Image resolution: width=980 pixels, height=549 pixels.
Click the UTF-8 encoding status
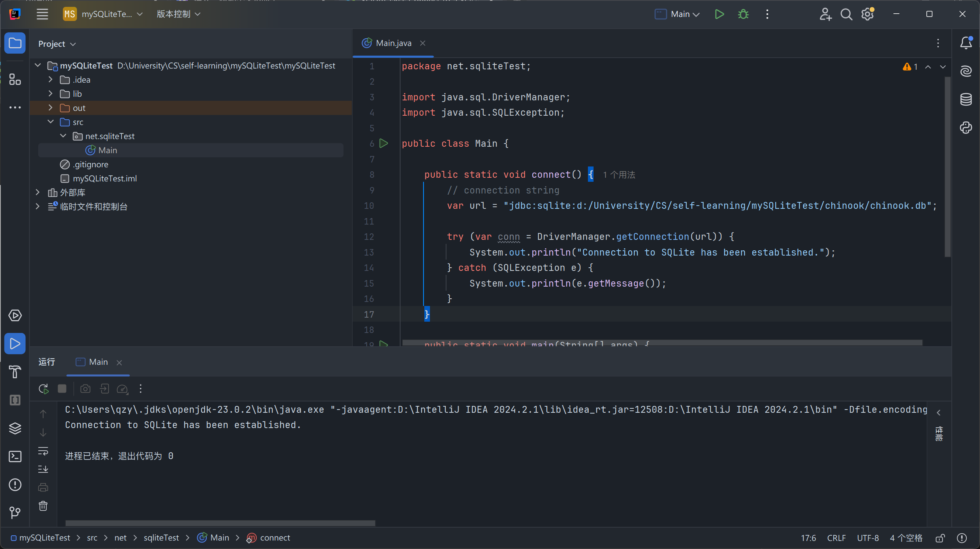pos(868,538)
